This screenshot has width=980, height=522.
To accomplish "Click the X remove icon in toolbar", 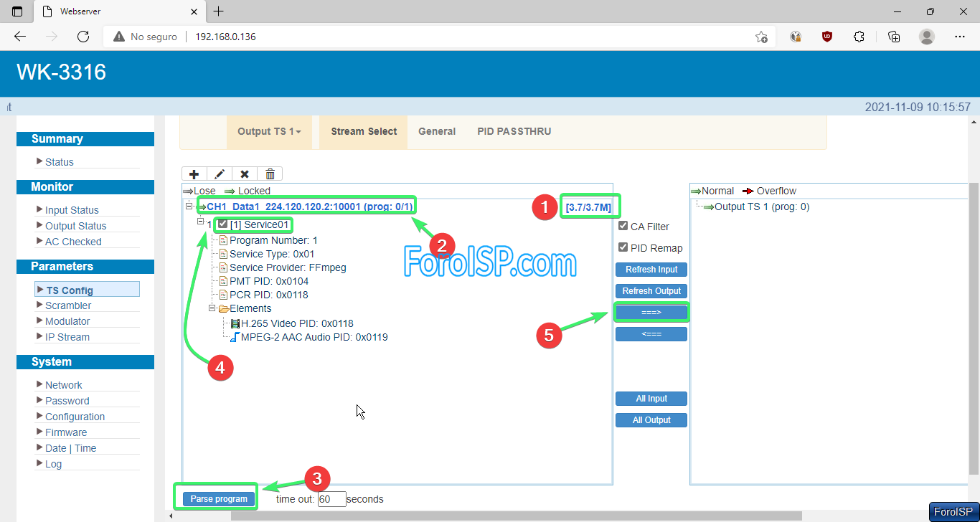I will click(245, 174).
